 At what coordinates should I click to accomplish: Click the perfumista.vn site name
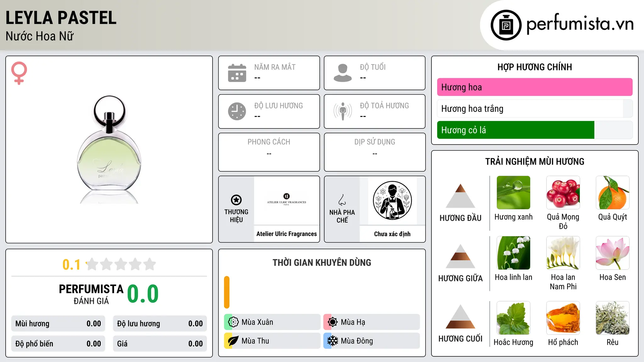click(x=580, y=25)
